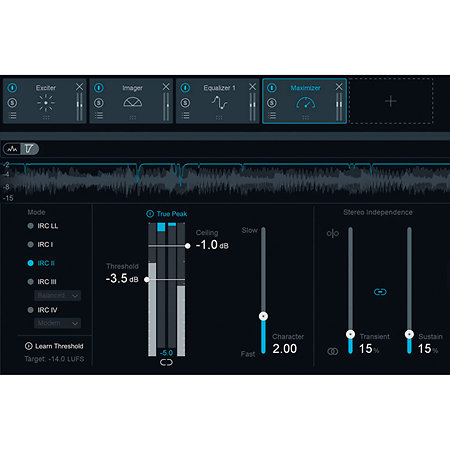Open the Maximizer presets list icon
Screen dimensions: 450x450
[x=272, y=116]
